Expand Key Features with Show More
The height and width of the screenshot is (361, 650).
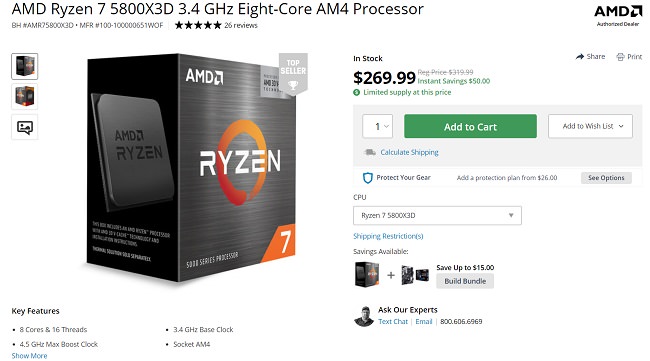(29, 356)
